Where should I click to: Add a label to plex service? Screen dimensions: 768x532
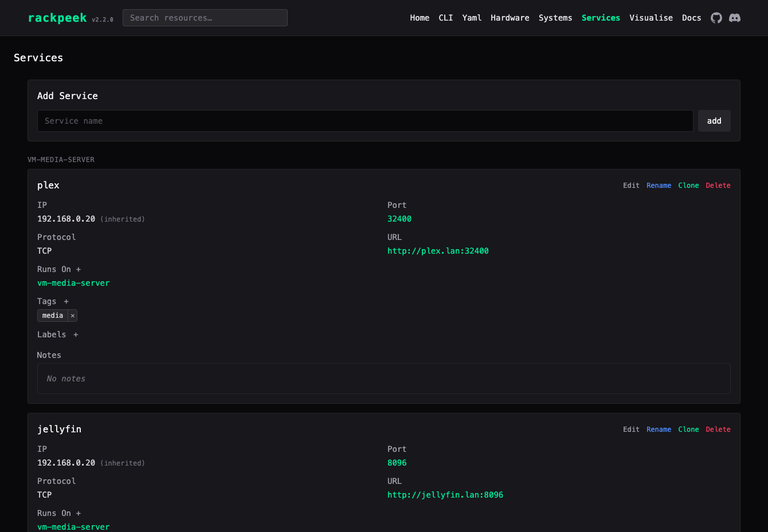76,334
